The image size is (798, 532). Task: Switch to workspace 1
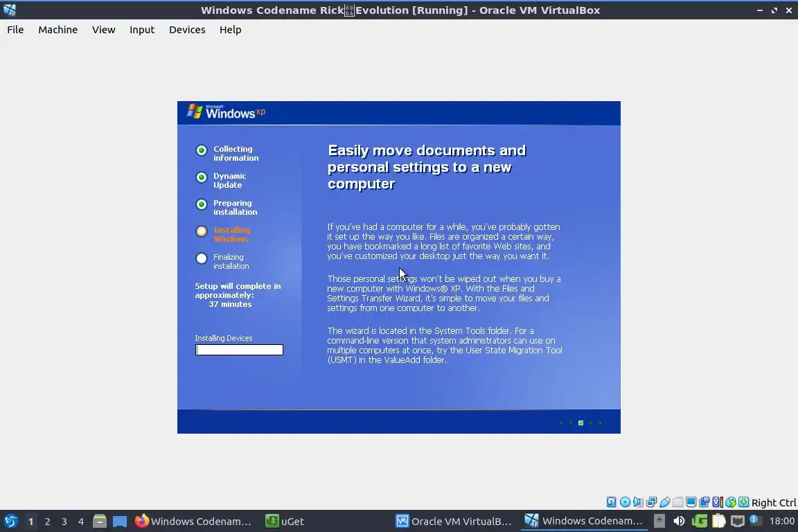(x=30, y=522)
